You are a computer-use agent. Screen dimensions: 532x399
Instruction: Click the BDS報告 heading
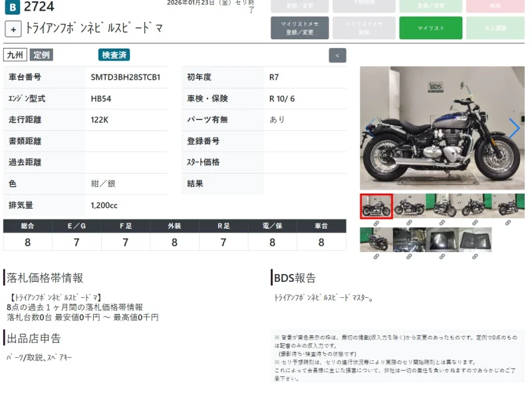pos(295,278)
